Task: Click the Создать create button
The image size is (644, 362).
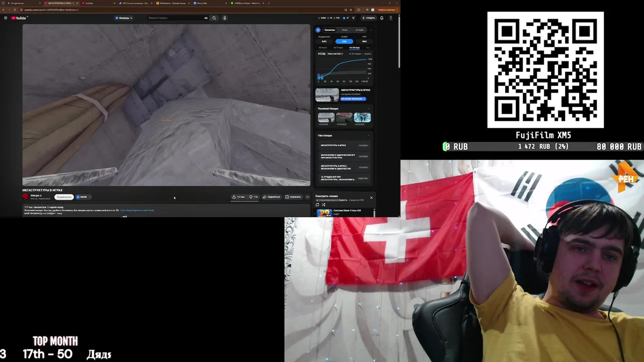Action: click(x=369, y=18)
